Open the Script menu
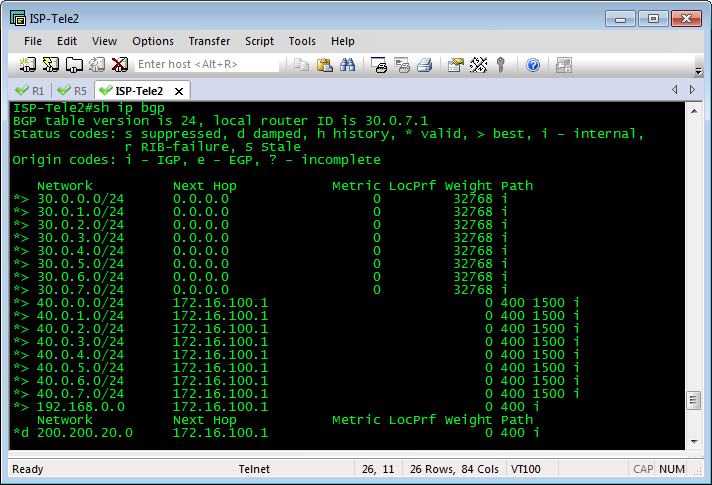This screenshot has height=485, width=712. tap(259, 41)
